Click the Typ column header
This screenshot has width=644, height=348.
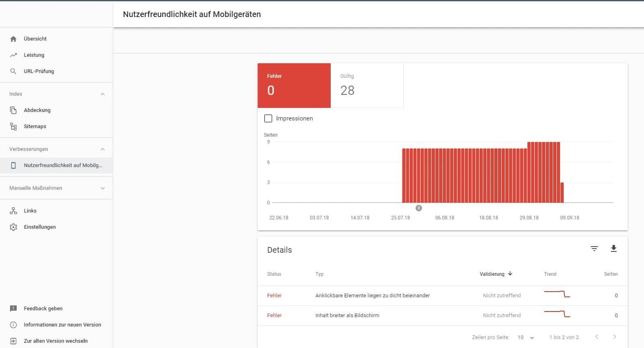tap(319, 274)
